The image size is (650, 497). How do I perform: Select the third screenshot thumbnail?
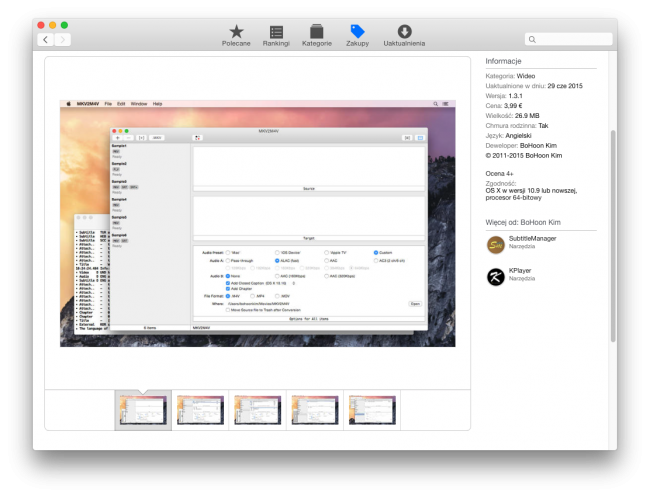click(257, 410)
